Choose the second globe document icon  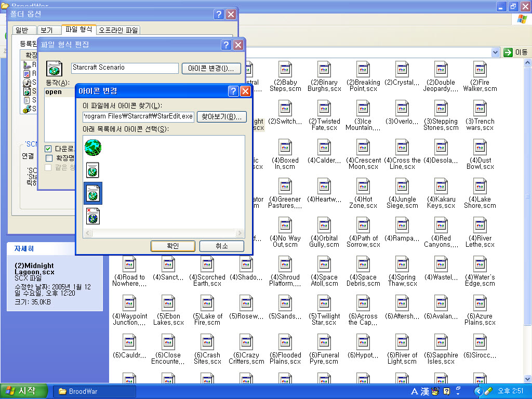(93, 170)
